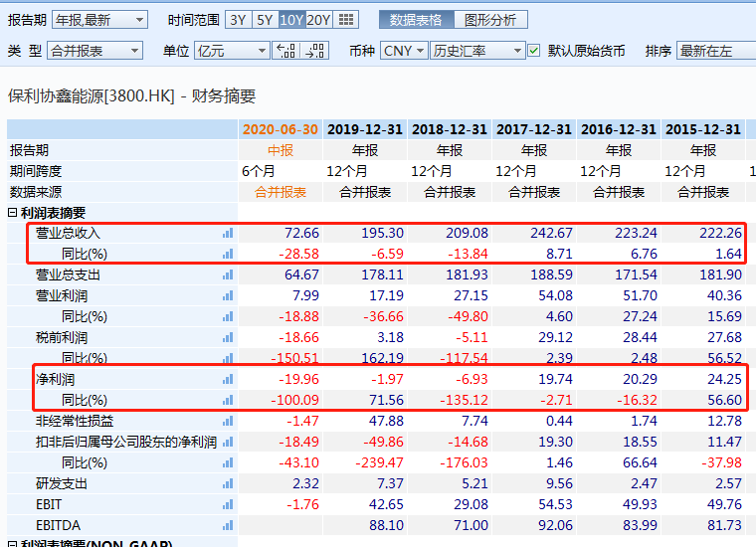Open chart icon for 营业利润 同比(%) row
756x547 pixels.
228,316
